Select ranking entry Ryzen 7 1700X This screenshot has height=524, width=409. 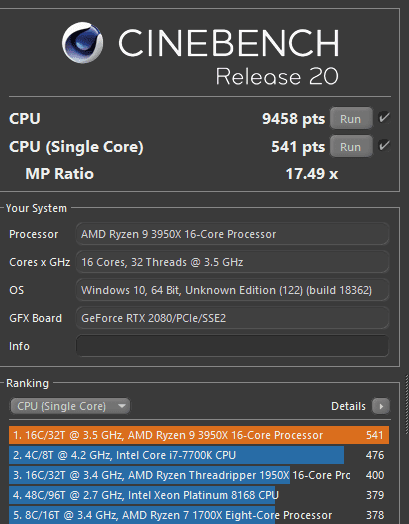pos(199,515)
